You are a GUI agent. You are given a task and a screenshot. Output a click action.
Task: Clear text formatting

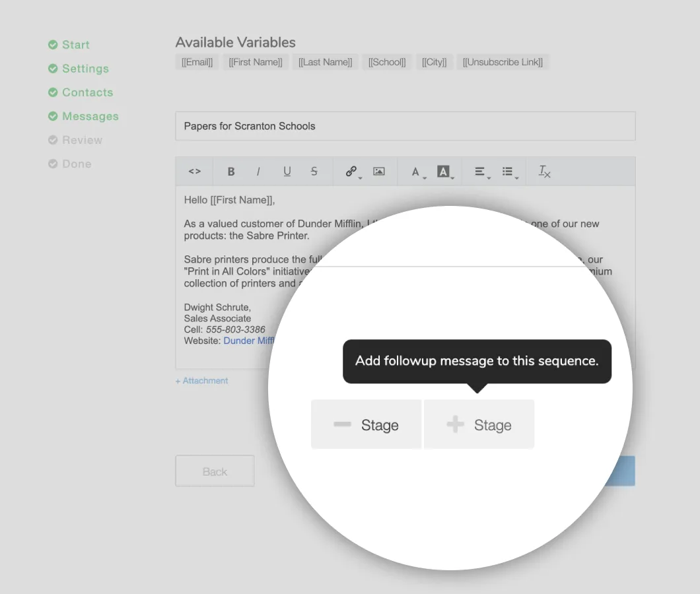pyautogui.click(x=544, y=172)
